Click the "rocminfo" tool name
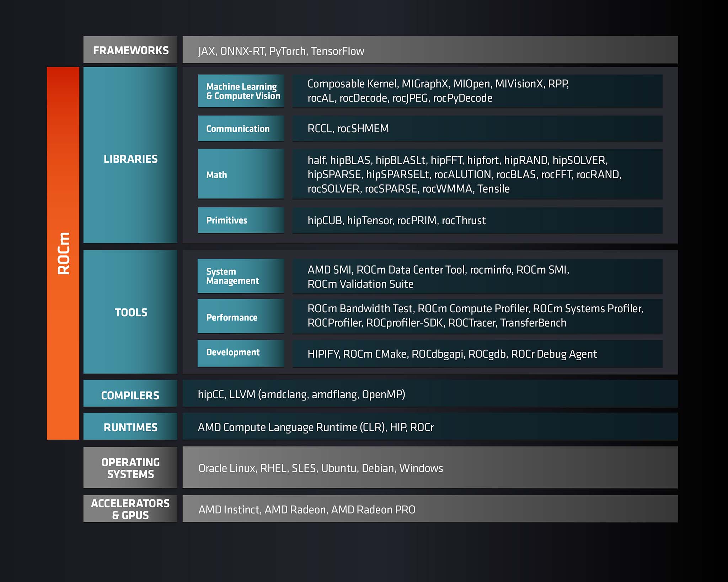The height and width of the screenshot is (582, 728). tap(491, 270)
